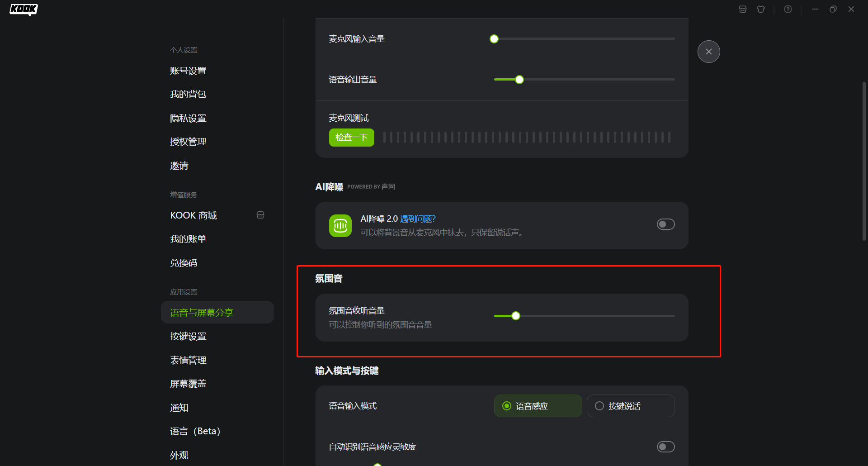This screenshot has height=466, width=868.
Task: Open the 邀请 section
Action: pyautogui.click(x=217, y=166)
